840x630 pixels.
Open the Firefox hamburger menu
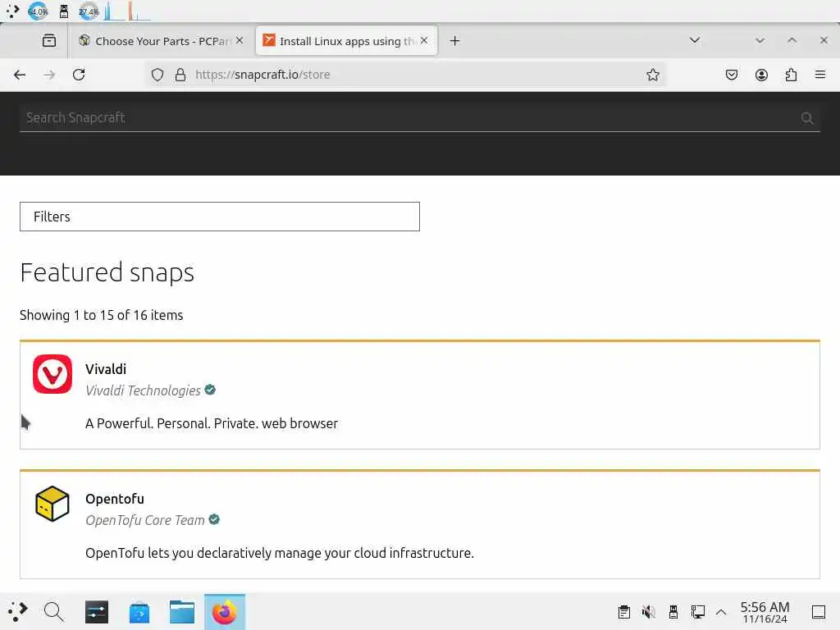[820, 75]
